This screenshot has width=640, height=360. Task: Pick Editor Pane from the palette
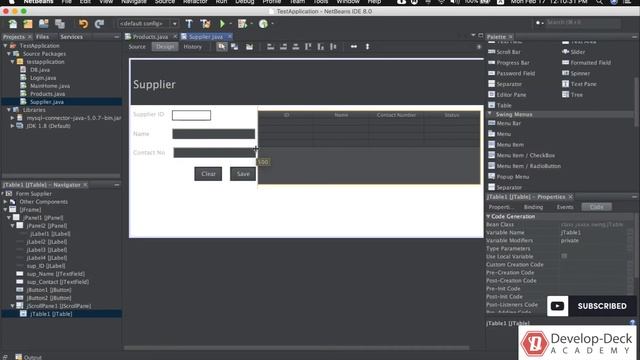[507, 95]
